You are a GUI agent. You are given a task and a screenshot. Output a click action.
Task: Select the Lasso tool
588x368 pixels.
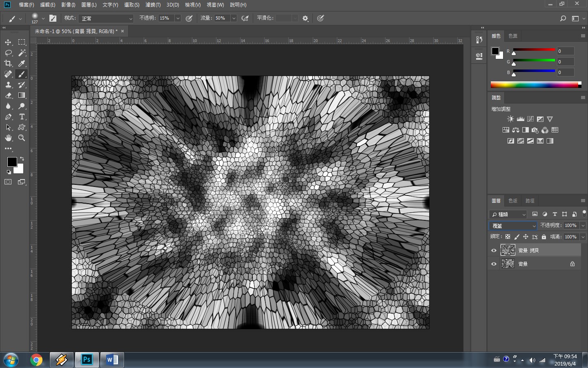click(8, 53)
